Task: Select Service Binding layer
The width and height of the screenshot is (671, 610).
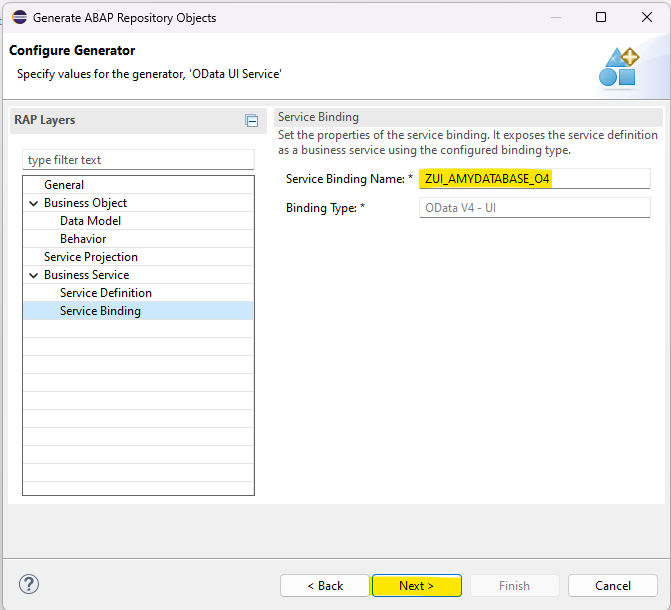Action: pos(138,311)
